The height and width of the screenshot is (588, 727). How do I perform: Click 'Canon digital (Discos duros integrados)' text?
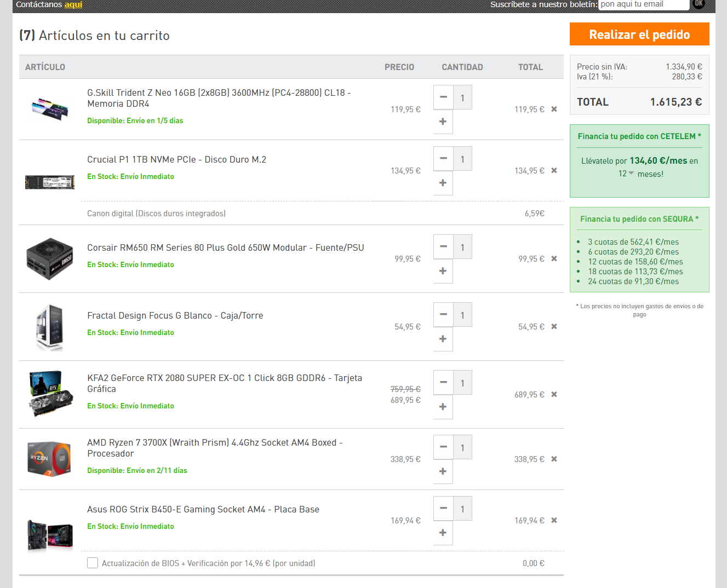point(156,214)
